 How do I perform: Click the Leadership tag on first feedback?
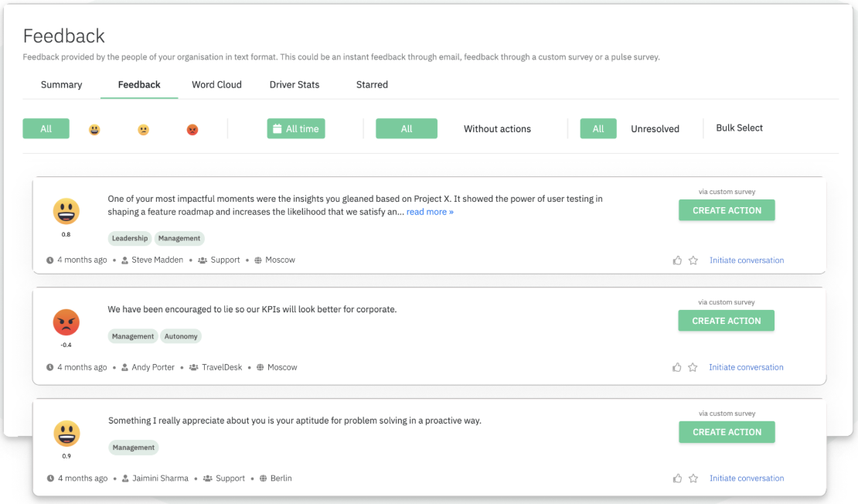click(129, 239)
